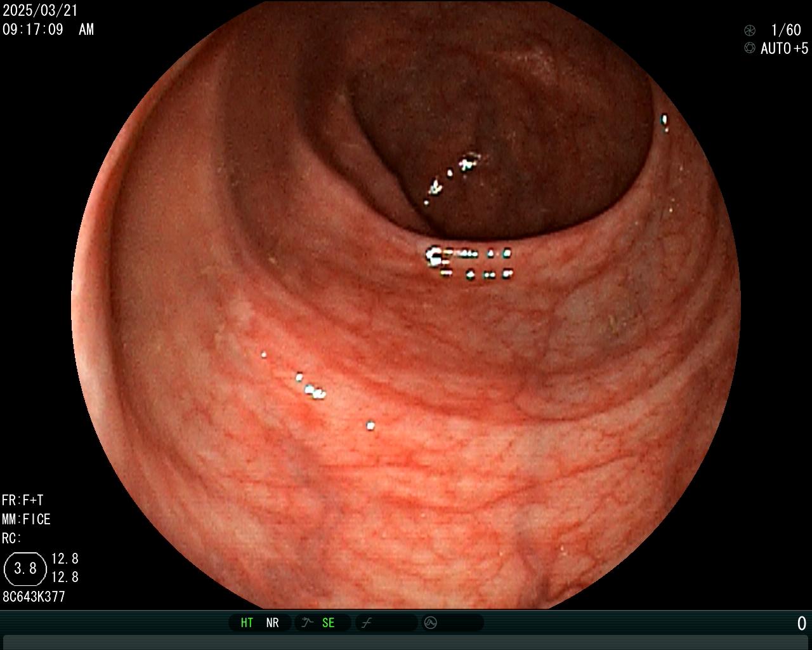The width and height of the screenshot is (812, 650).
Task: Click the contrast curve icon in the status bar
Action: point(366,623)
